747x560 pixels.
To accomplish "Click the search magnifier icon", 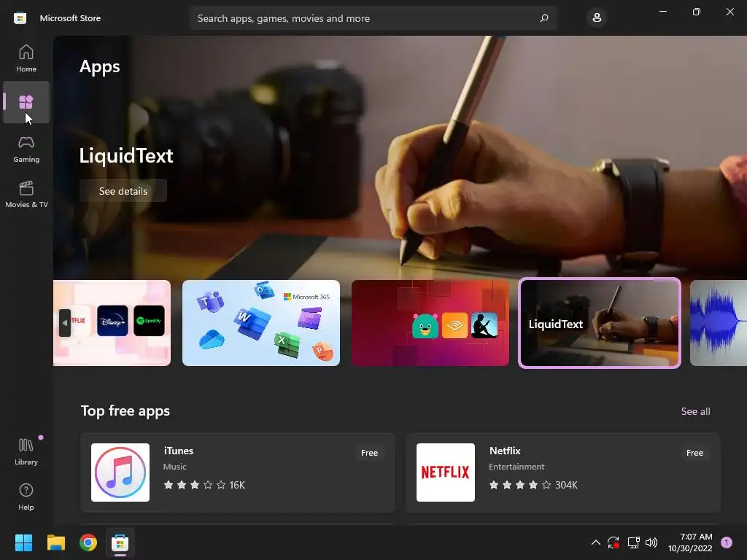I will click(x=544, y=18).
